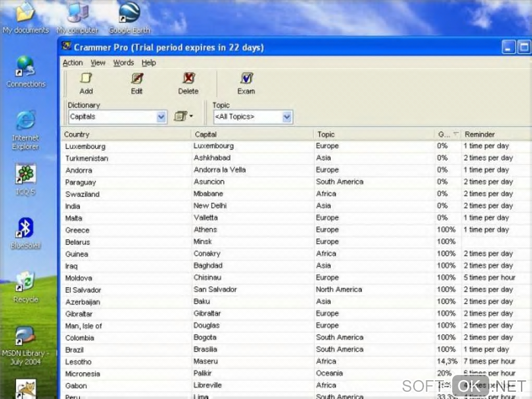Click the San Salvador capital cell
Screen dimensions: 532x399
[215, 289]
